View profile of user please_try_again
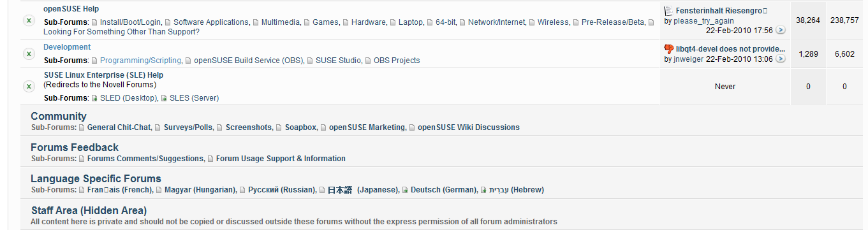The height and width of the screenshot is (230, 868). (703, 21)
